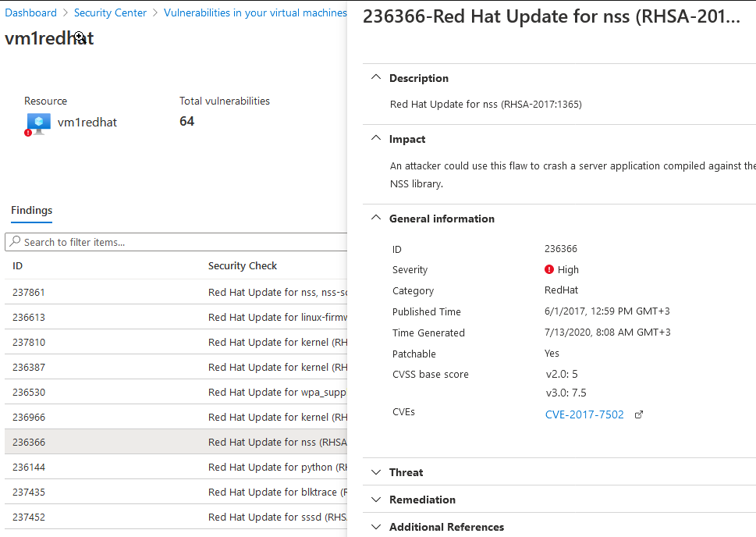Click Red Hat Update for blktrace entry
Screen dimensions: 756x537
pos(277,493)
